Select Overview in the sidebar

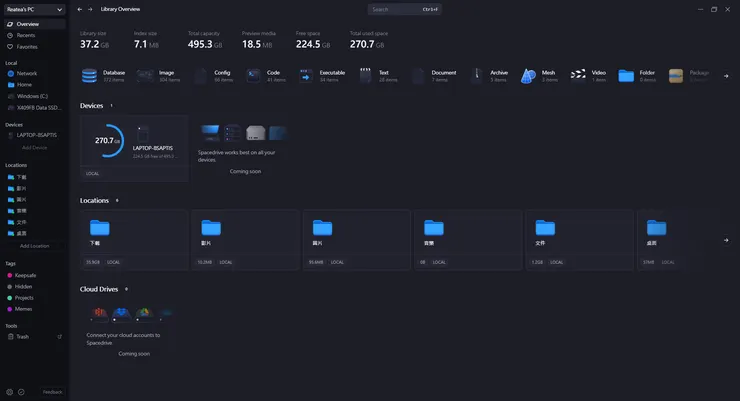[x=34, y=24]
